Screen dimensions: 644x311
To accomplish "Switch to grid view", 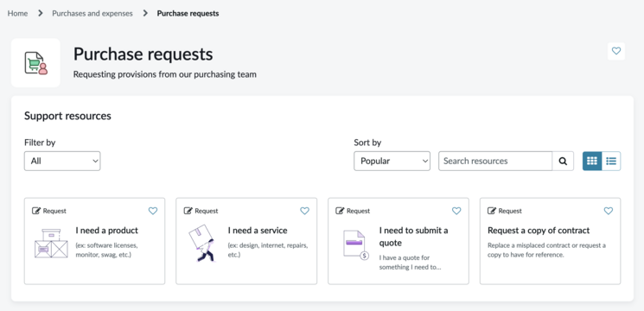I will click(592, 161).
